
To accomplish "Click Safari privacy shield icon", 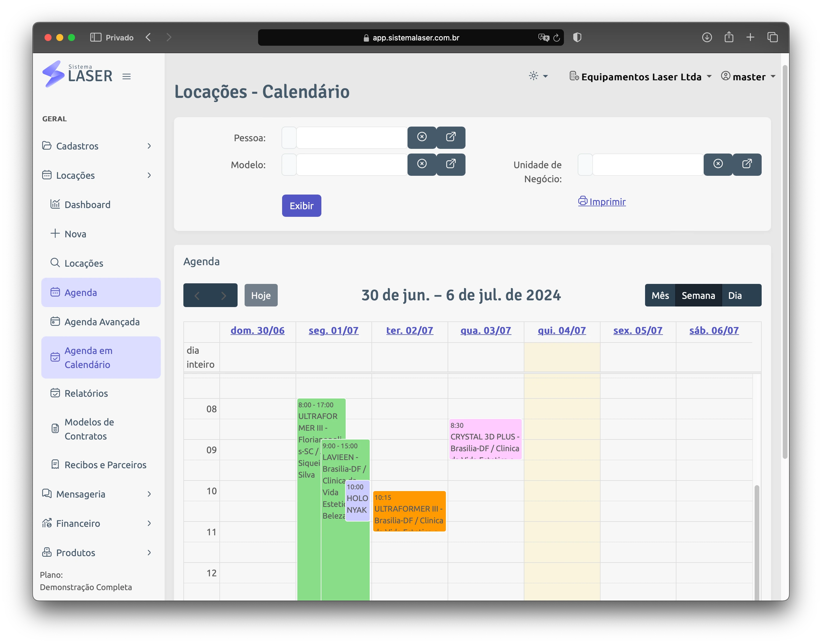I will click(x=577, y=37).
